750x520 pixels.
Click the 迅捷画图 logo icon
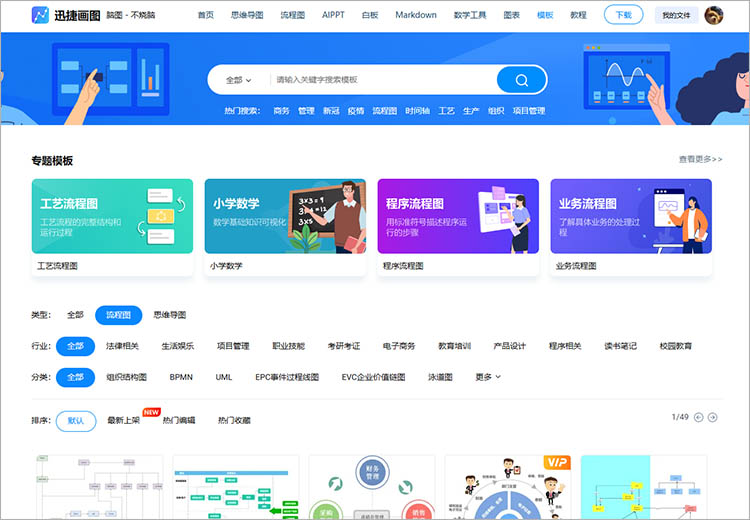point(40,15)
